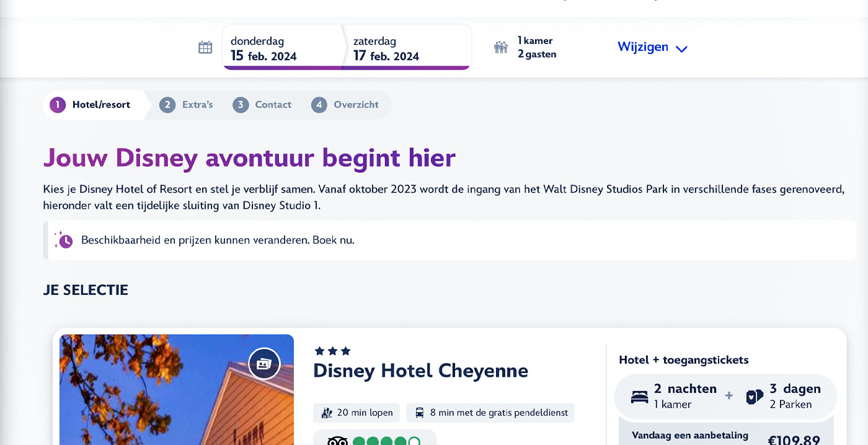Click the 2 nachten 1 kamer text

[685, 396]
